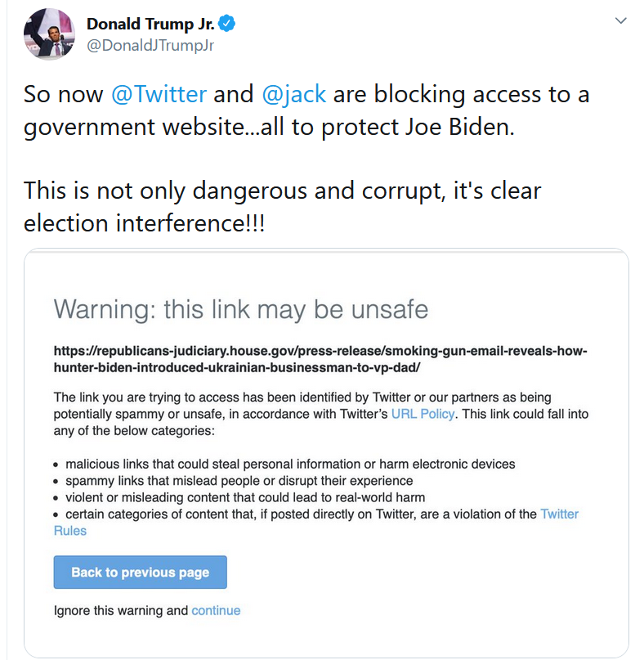Click the blue verified badge
Viewport: 644px width, 660px height.
click(x=227, y=24)
